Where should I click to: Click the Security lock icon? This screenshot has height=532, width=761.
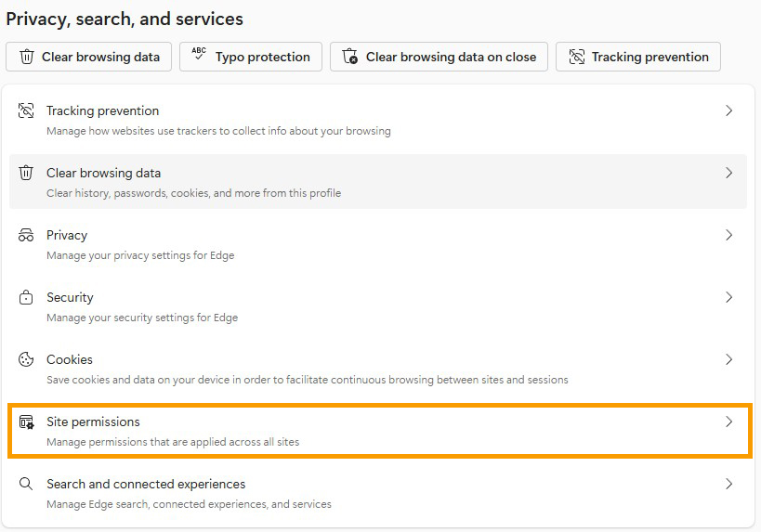[26, 298]
